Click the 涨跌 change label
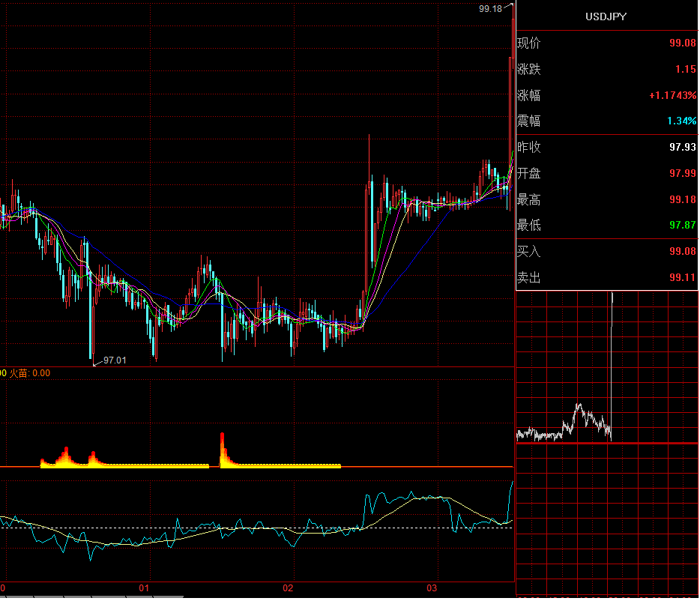 pyautogui.click(x=529, y=70)
